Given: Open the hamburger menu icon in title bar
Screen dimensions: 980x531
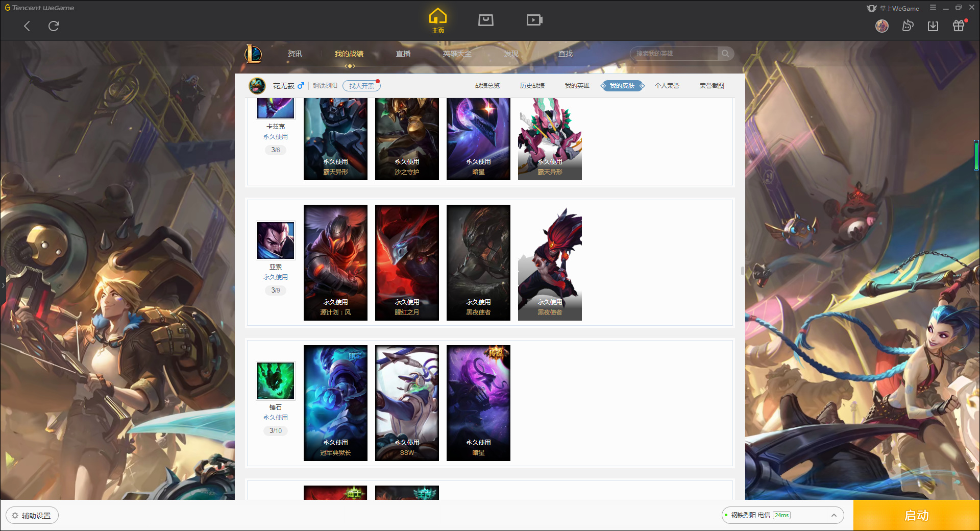Looking at the screenshot, I should tap(933, 8).
